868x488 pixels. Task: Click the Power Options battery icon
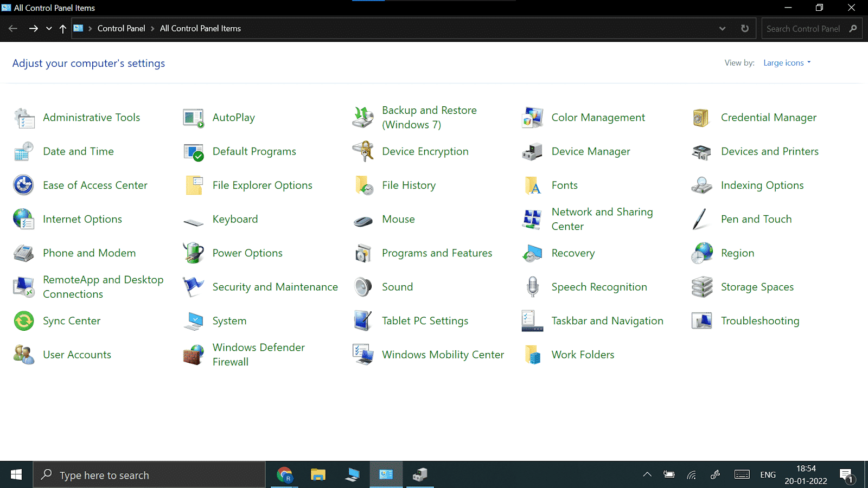pyautogui.click(x=193, y=253)
